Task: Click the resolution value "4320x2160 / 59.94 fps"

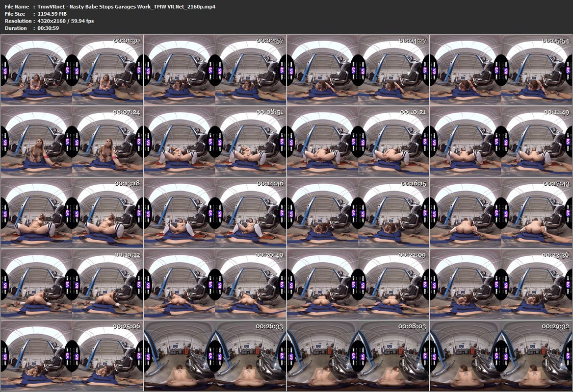Action: pos(66,21)
